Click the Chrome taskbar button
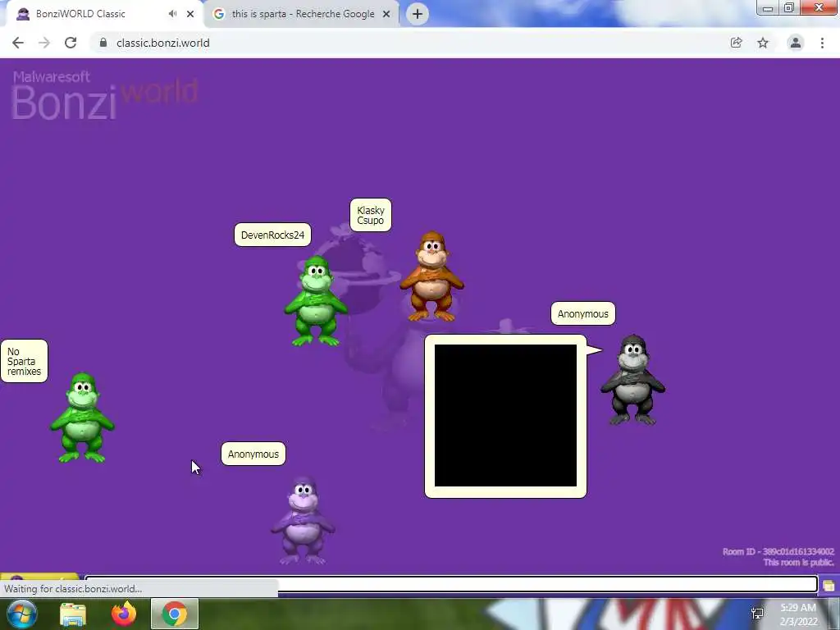Screen dimensions: 840x630 175,614
